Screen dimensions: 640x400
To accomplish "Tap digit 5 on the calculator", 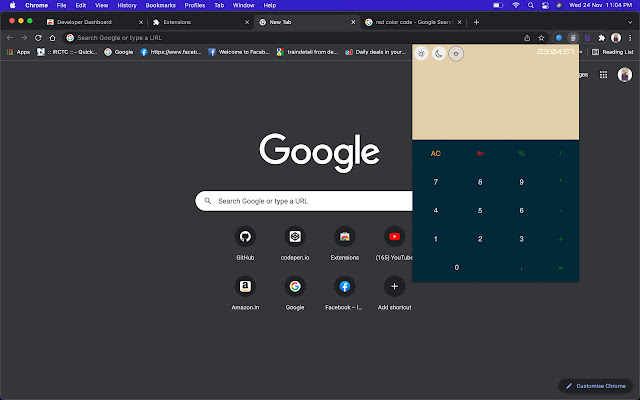I will [x=480, y=210].
